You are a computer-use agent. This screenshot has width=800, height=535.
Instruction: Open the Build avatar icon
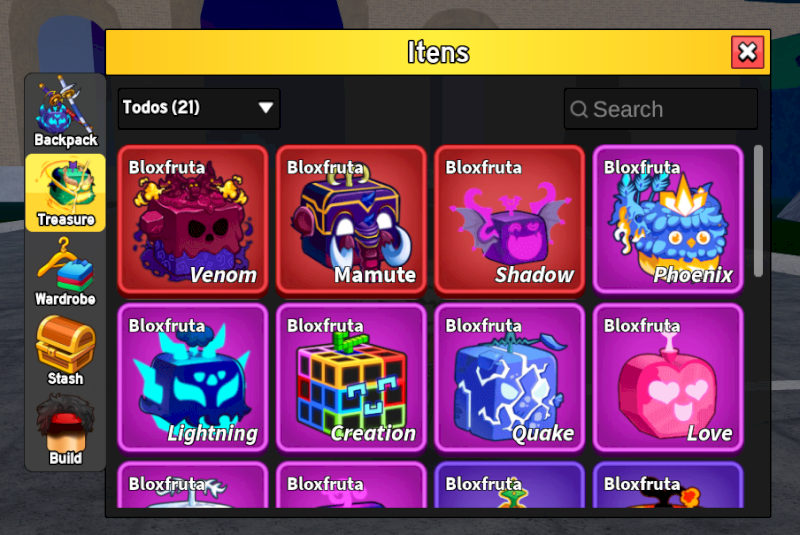pos(65,431)
